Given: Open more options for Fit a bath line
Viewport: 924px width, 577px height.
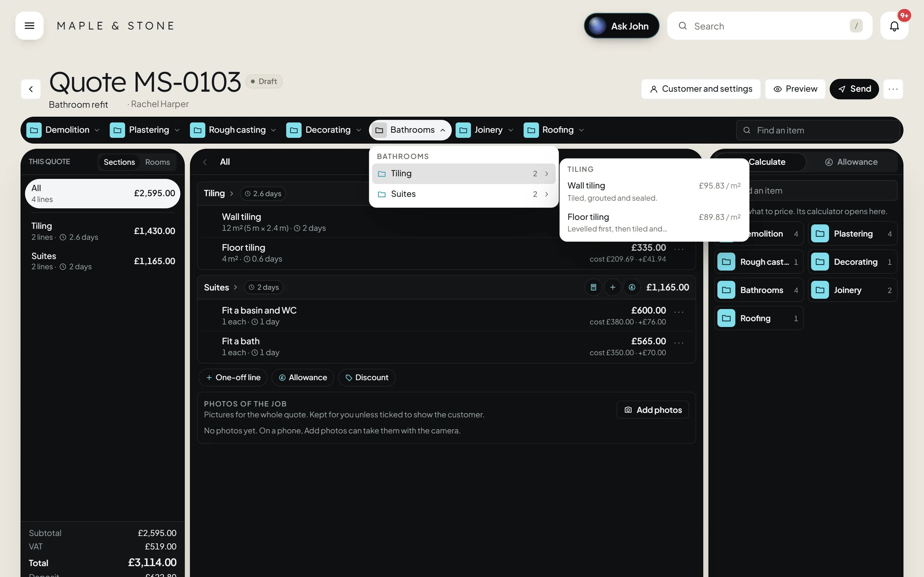Looking at the screenshot, I should (679, 342).
